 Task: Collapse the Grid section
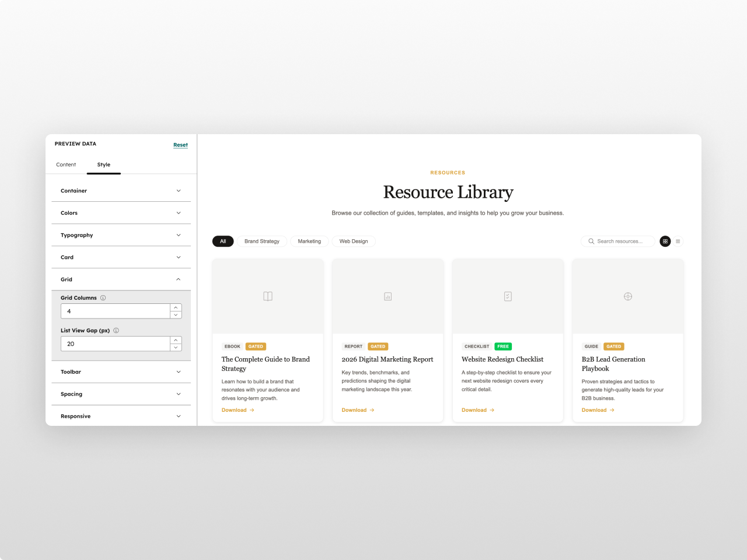(121, 279)
